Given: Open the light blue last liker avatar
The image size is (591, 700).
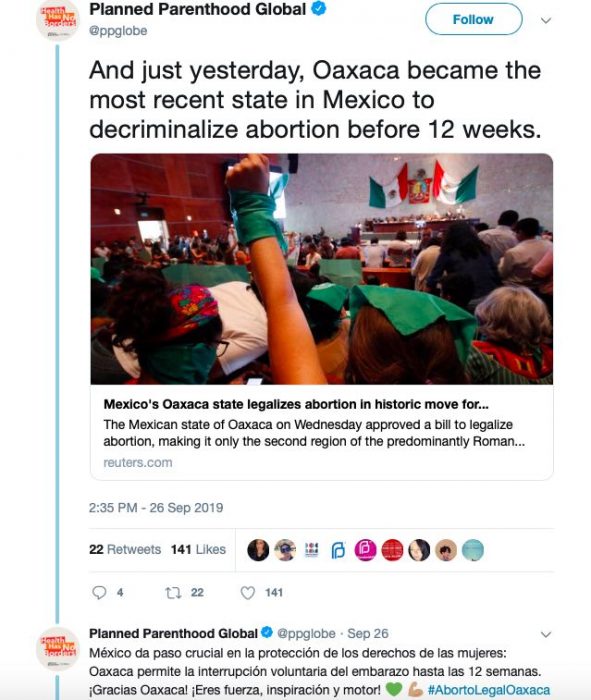Looking at the screenshot, I should coord(473,550).
